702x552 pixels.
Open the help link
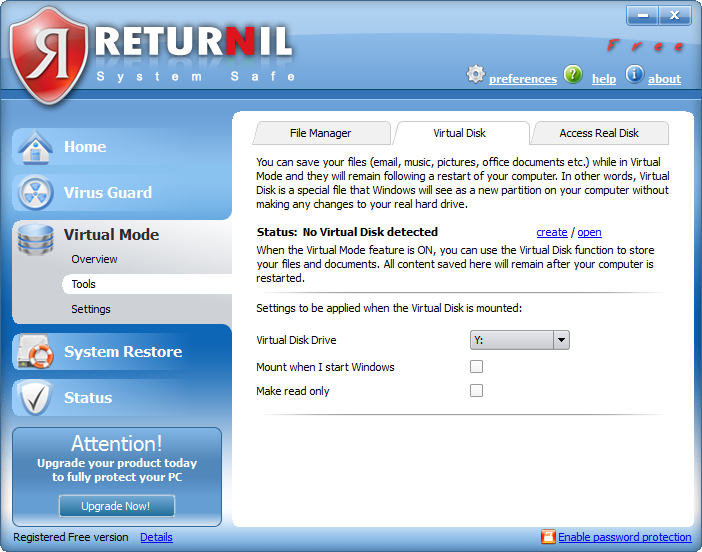(604, 79)
